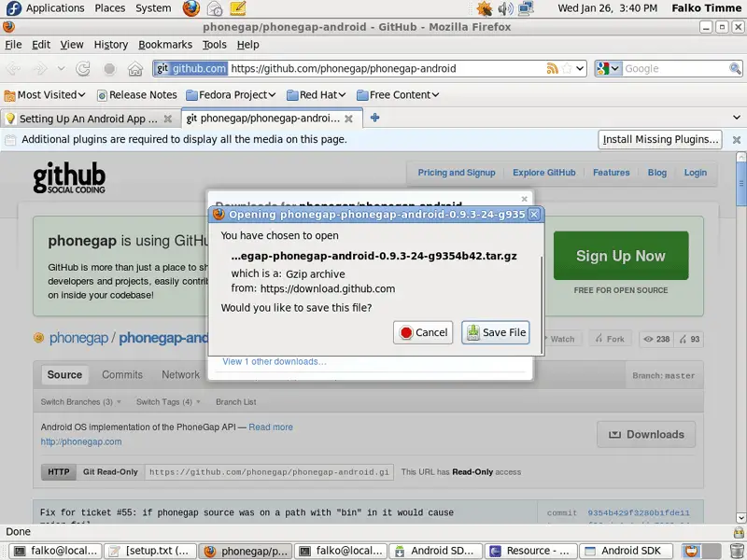This screenshot has height=560, width=747.
Task: Click the page vertical scrollbar
Action: click(740, 337)
